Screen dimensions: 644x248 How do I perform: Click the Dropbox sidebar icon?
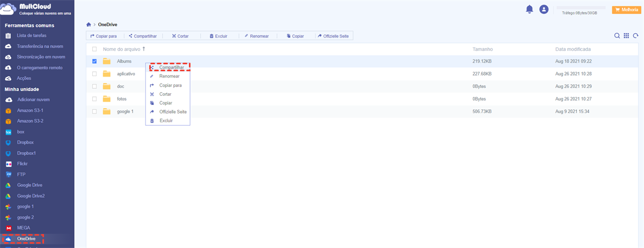click(x=8, y=142)
